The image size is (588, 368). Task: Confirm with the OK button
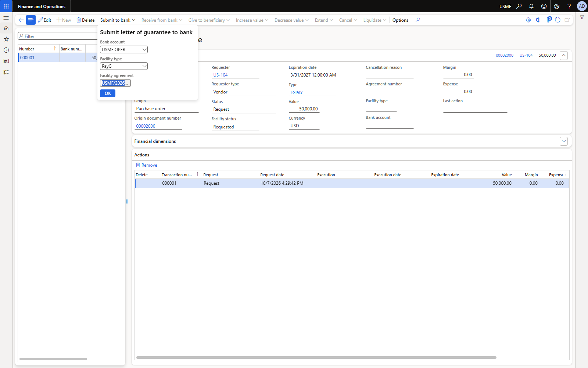point(108,93)
